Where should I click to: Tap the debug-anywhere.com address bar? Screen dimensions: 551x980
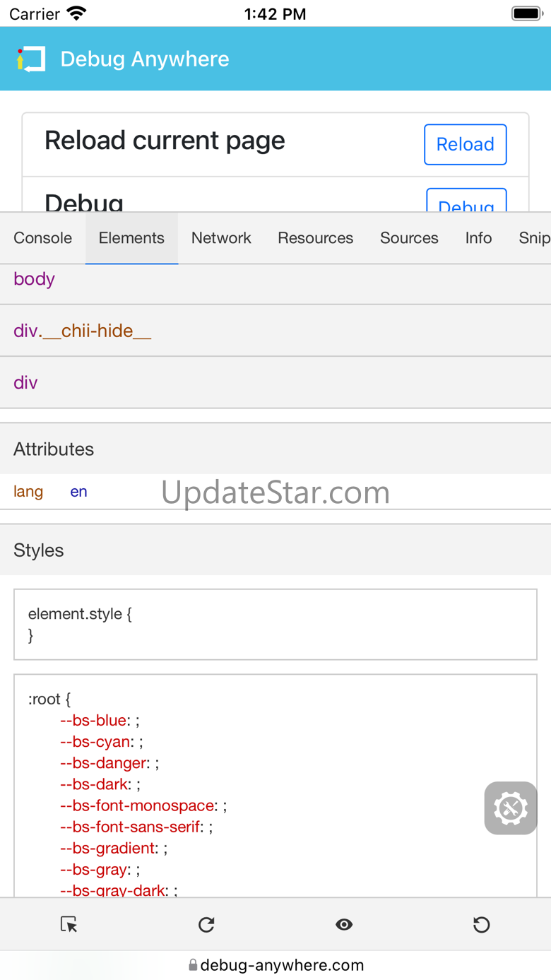coord(282,965)
